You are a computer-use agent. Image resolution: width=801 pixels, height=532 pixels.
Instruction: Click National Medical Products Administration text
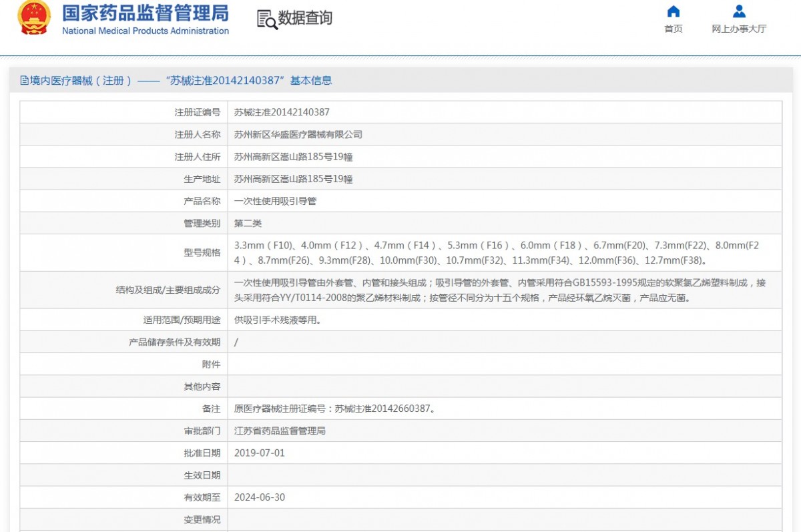146,31
